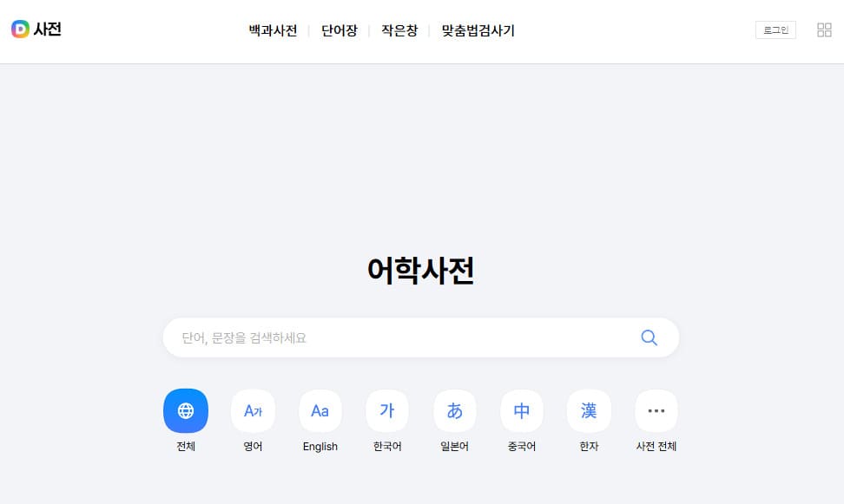Open the 단어장 menu
The image size is (844, 504).
coord(339,30)
